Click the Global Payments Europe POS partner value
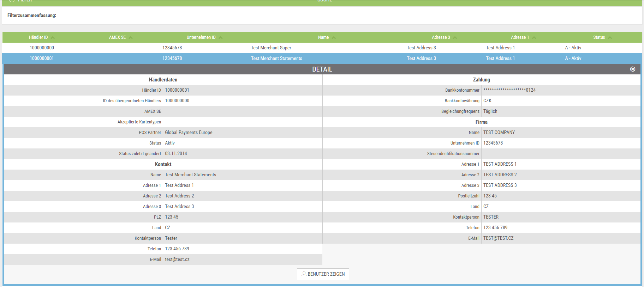 pyautogui.click(x=189, y=133)
